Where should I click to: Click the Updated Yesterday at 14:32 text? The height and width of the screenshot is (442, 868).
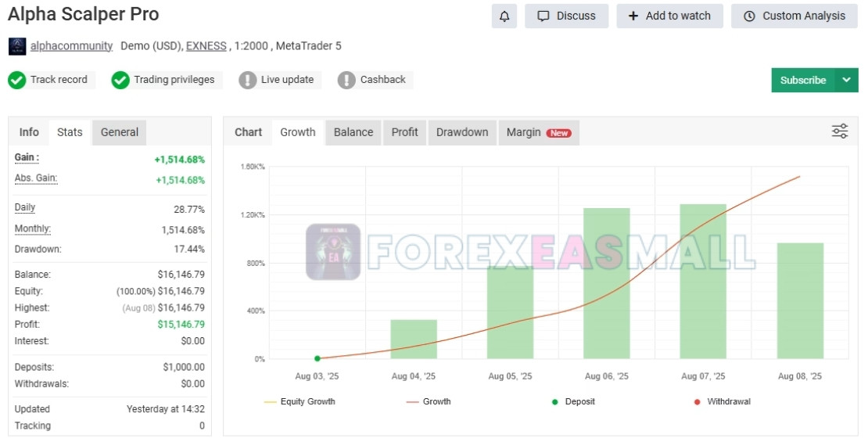pyautogui.click(x=166, y=409)
